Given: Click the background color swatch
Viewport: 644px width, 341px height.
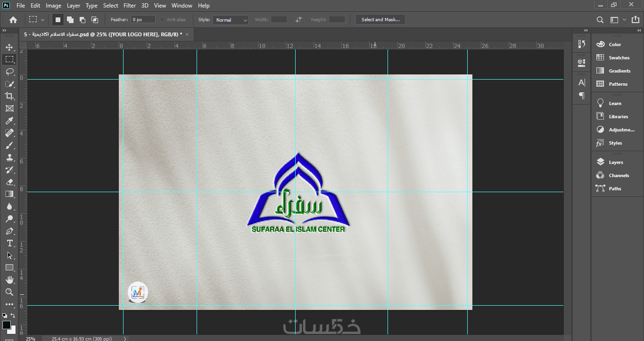Looking at the screenshot, I should 13,331.
